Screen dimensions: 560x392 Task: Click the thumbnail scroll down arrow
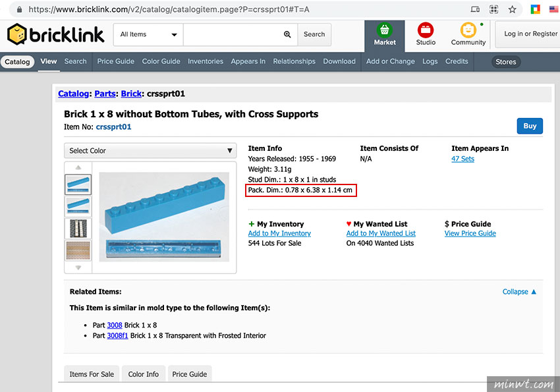[x=78, y=267]
